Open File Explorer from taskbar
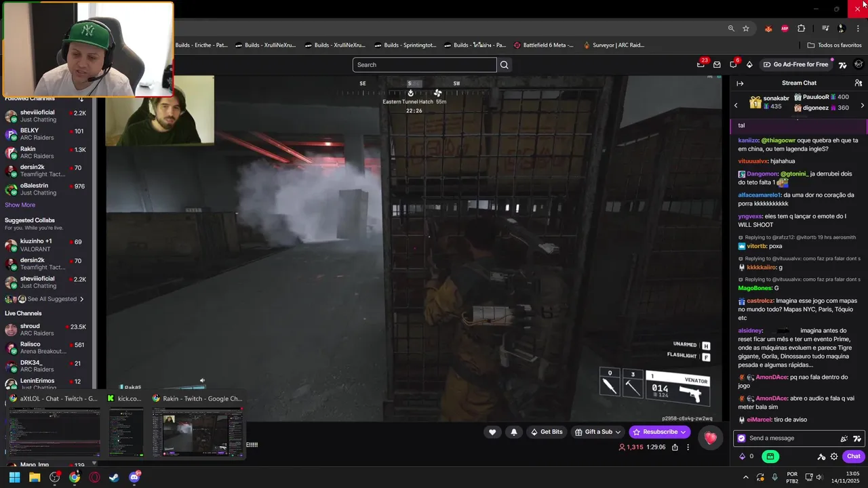Screen dimensions: 868x488 (x=35, y=477)
